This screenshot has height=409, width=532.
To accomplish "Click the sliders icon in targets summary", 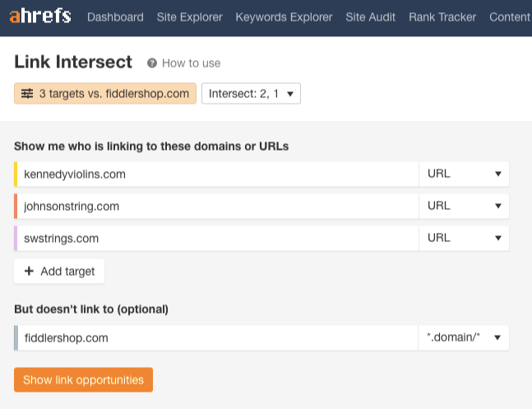I will coord(27,94).
